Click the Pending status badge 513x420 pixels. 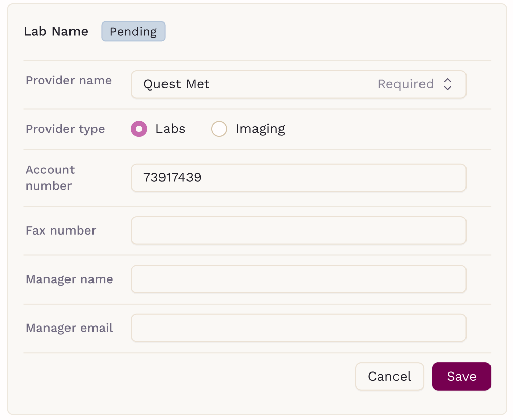[133, 32]
